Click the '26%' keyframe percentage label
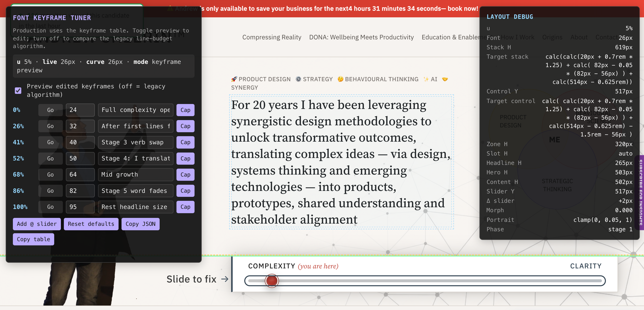 click(19, 126)
